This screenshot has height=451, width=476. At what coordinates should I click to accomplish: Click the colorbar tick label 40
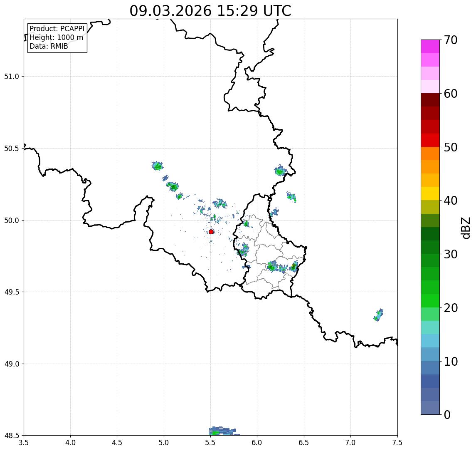[x=451, y=201]
